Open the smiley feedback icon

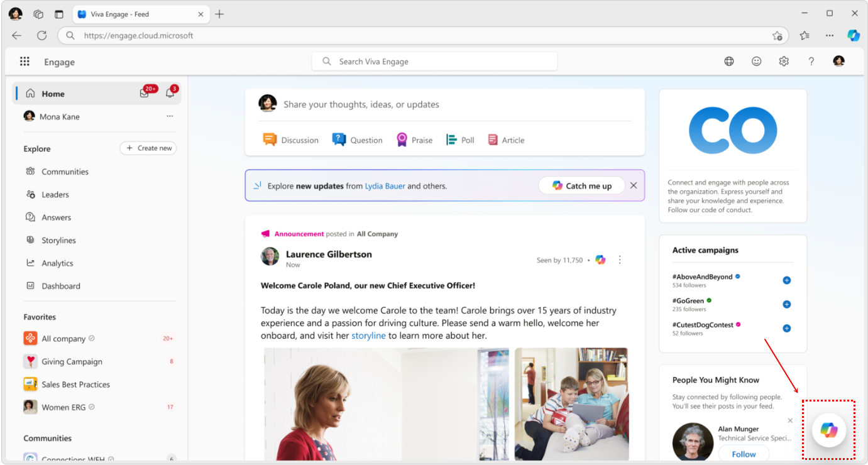coord(757,62)
